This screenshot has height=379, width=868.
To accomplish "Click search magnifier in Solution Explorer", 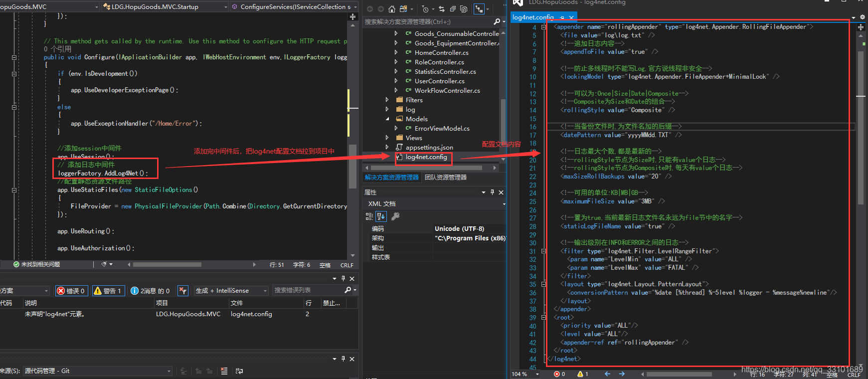I will (497, 21).
